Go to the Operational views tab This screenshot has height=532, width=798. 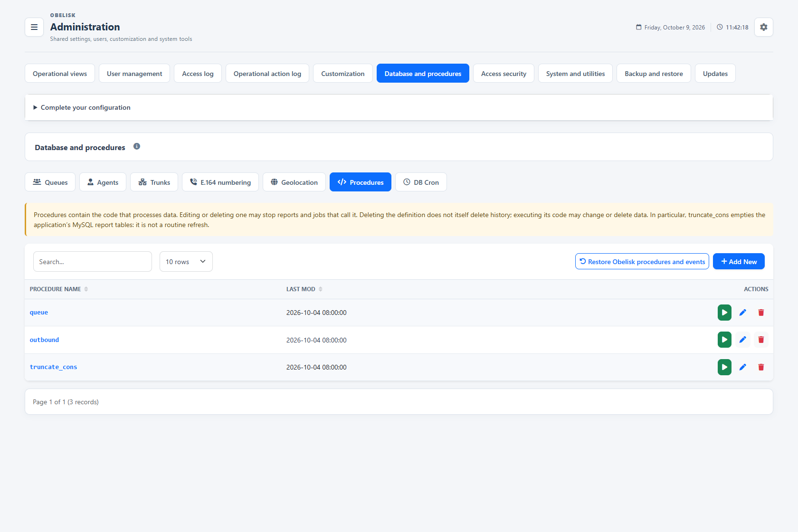[60, 73]
